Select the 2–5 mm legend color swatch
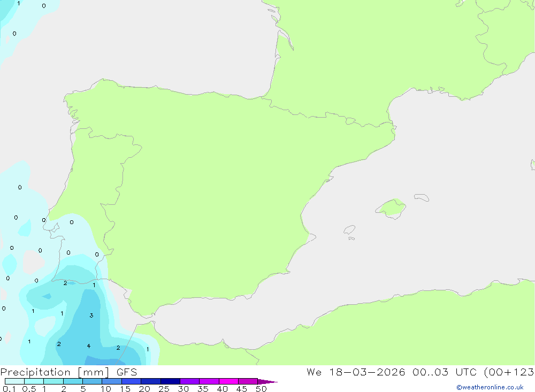The image size is (535, 392). tap(73, 381)
